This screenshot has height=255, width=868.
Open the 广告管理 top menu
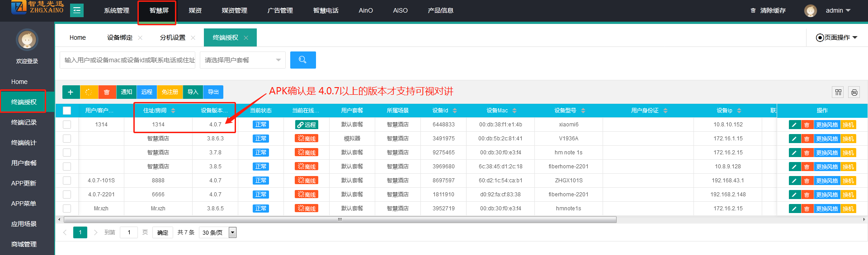(280, 10)
